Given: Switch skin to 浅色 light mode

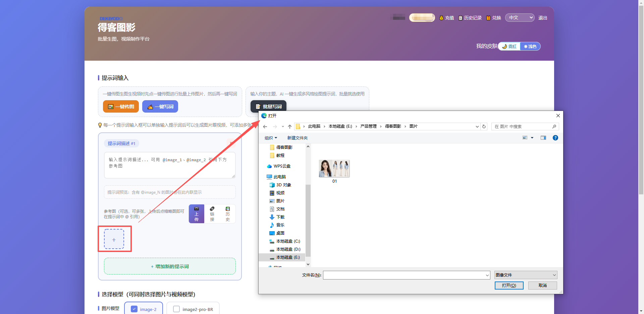Looking at the screenshot, I should coord(530,46).
